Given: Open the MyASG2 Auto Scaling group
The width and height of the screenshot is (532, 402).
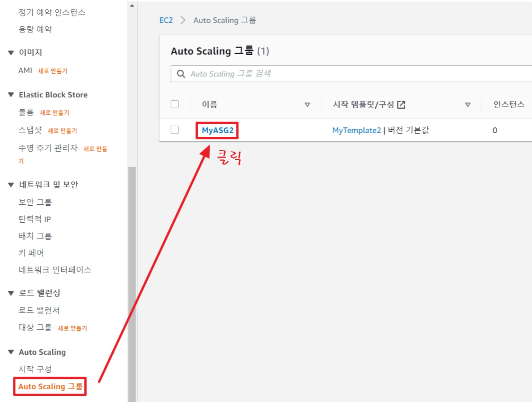Looking at the screenshot, I should click(218, 130).
